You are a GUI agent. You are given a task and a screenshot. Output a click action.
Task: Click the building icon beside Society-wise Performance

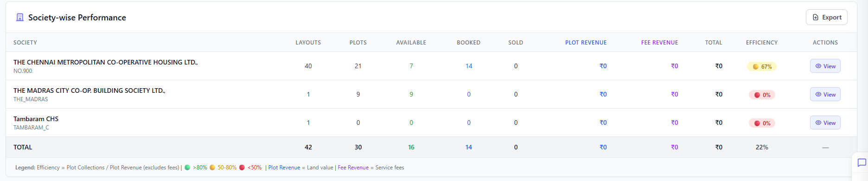click(20, 17)
